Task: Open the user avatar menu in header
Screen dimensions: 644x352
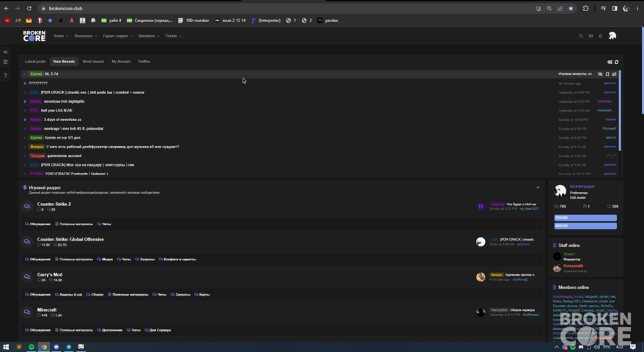Action: click(x=612, y=36)
